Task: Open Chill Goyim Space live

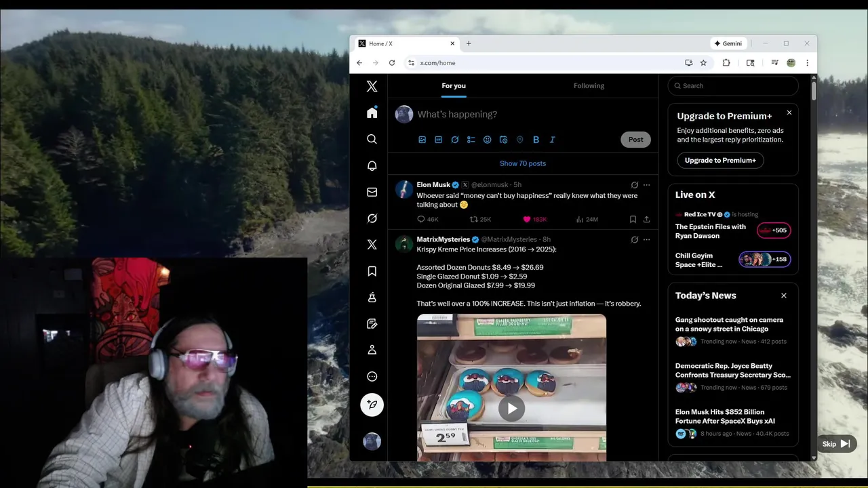Action: pos(733,260)
